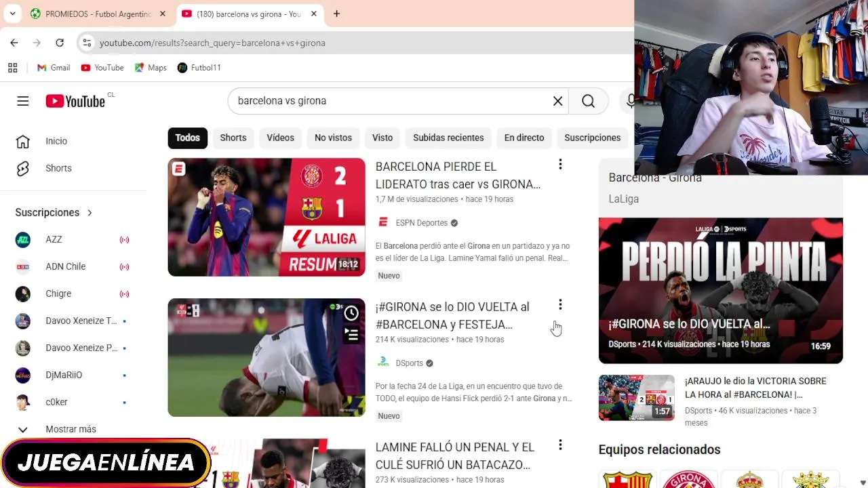Open ¡ARAUJO le dio la VICTORIA video title

point(755,388)
